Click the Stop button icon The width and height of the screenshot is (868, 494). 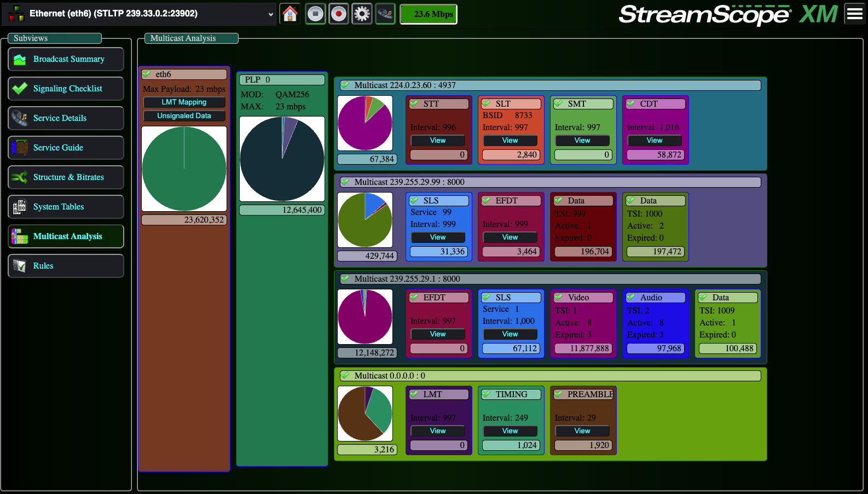tap(315, 14)
